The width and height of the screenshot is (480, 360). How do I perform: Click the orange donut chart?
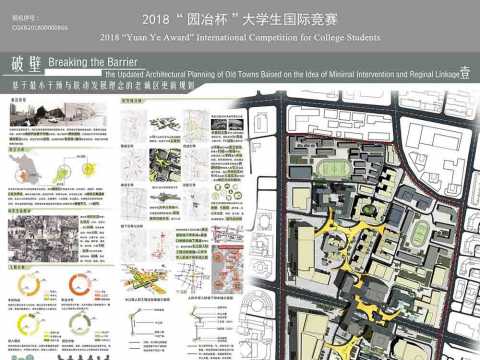click(x=79, y=284)
